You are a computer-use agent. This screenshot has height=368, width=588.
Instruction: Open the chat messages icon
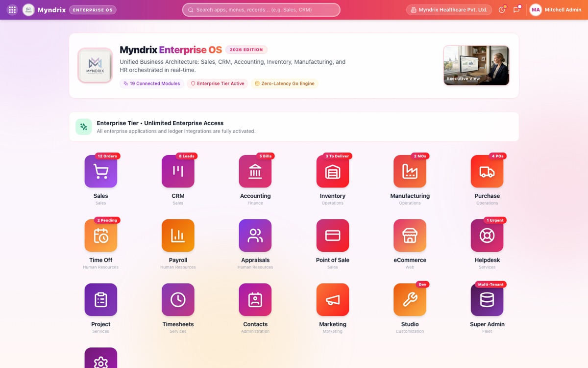(x=516, y=10)
